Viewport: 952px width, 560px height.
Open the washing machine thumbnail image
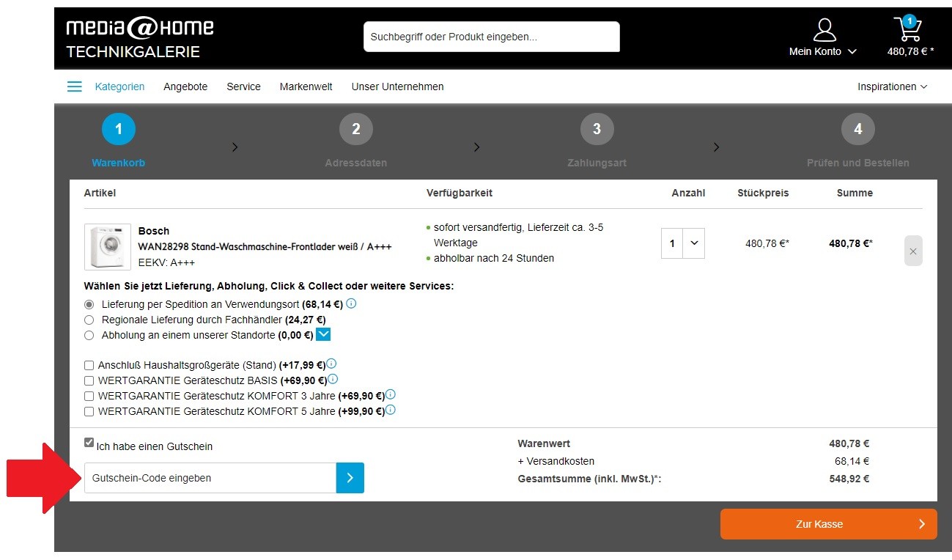coord(108,247)
